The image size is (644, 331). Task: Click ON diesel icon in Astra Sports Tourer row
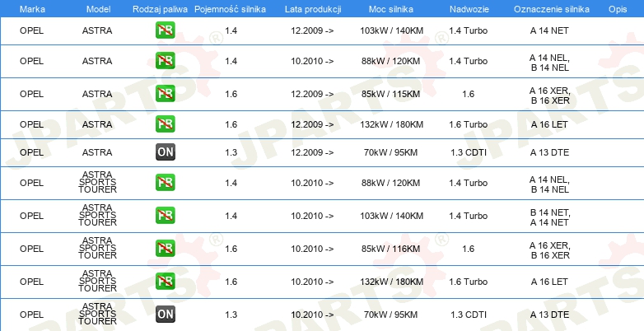click(x=166, y=314)
